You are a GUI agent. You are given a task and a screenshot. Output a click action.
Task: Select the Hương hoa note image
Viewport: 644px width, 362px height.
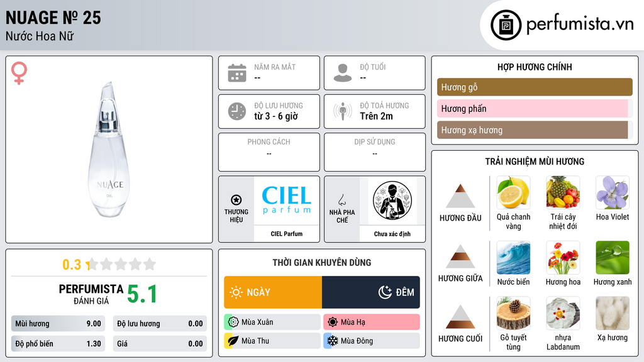click(x=563, y=258)
